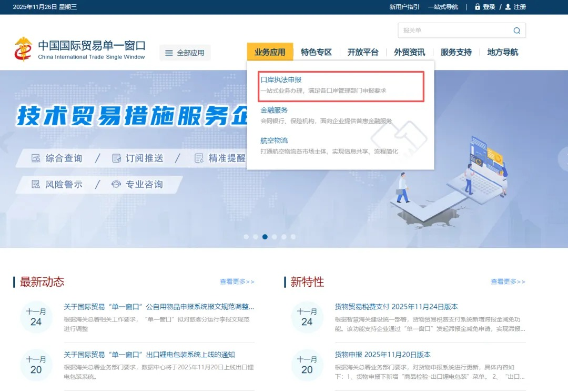Select the fourth carousel indicator dot
568x392 pixels.
(275, 237)
